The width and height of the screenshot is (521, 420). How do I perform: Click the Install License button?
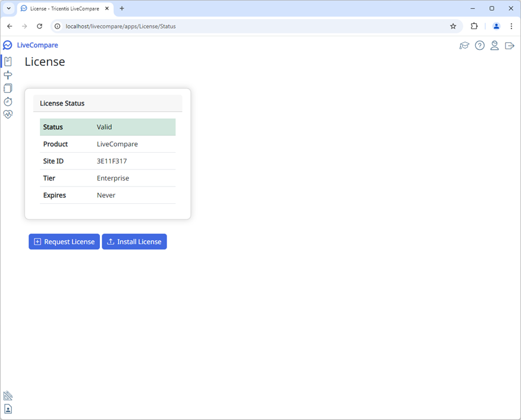pyautogui.click(x=134, y=242)
